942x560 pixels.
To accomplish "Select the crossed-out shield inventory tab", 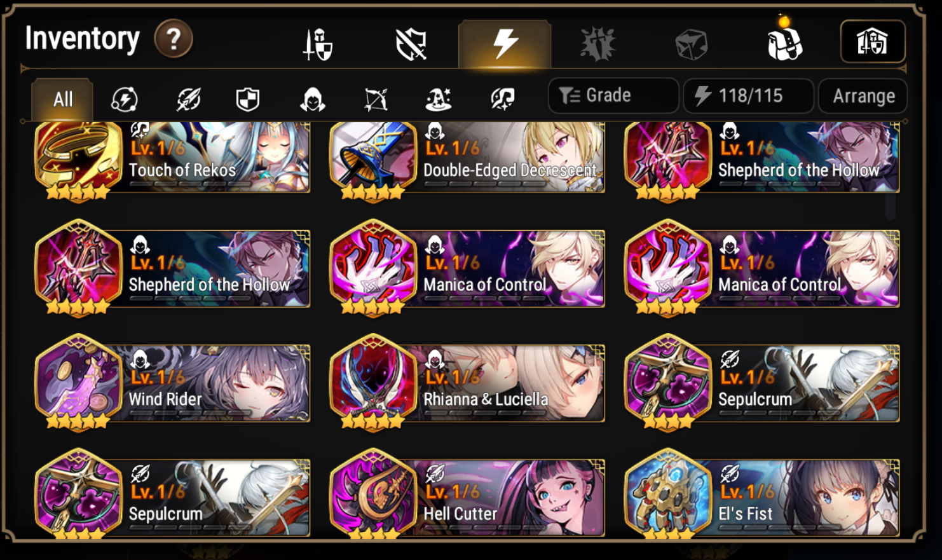I will pyautogui.click(x=411, y=44).
